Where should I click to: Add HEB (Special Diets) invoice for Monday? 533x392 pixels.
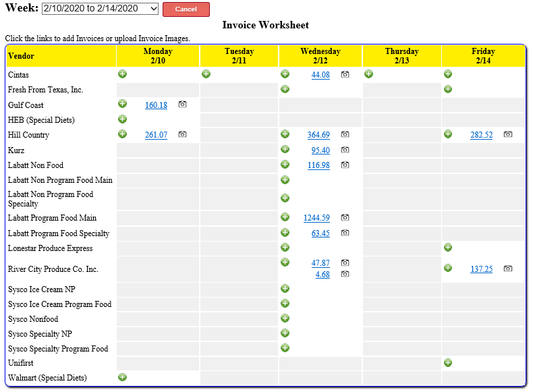(x=122, y=119)
